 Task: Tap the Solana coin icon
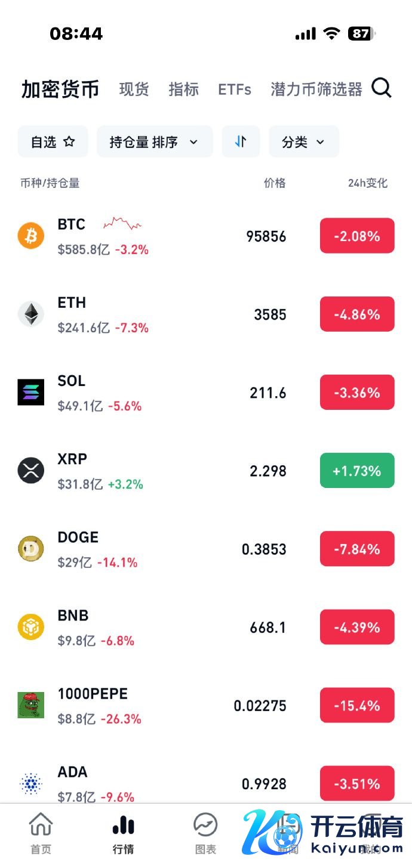click(x=31, y=393)
